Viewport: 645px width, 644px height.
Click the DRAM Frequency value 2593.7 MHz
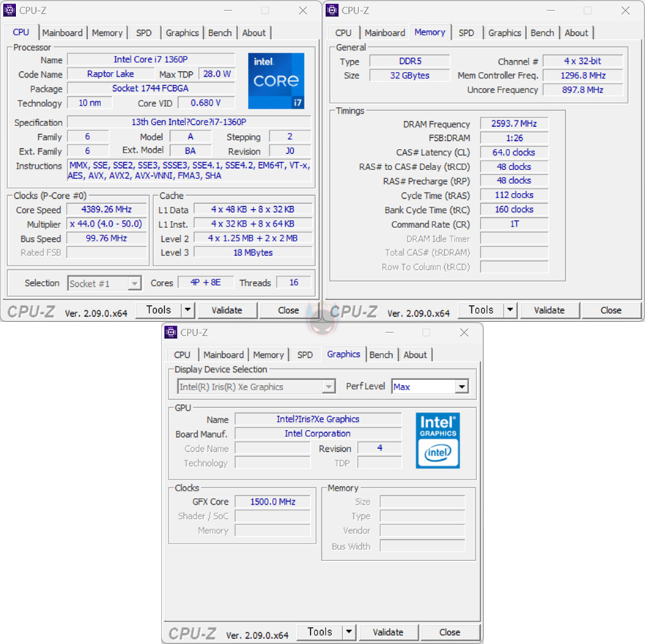pyautogui.click(x=515, y=123)
